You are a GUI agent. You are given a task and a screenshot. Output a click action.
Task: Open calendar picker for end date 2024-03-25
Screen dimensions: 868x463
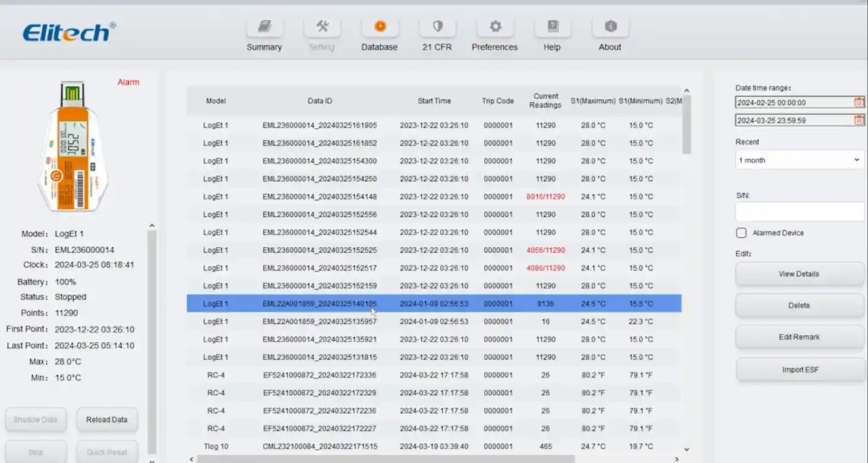point(859,120)
